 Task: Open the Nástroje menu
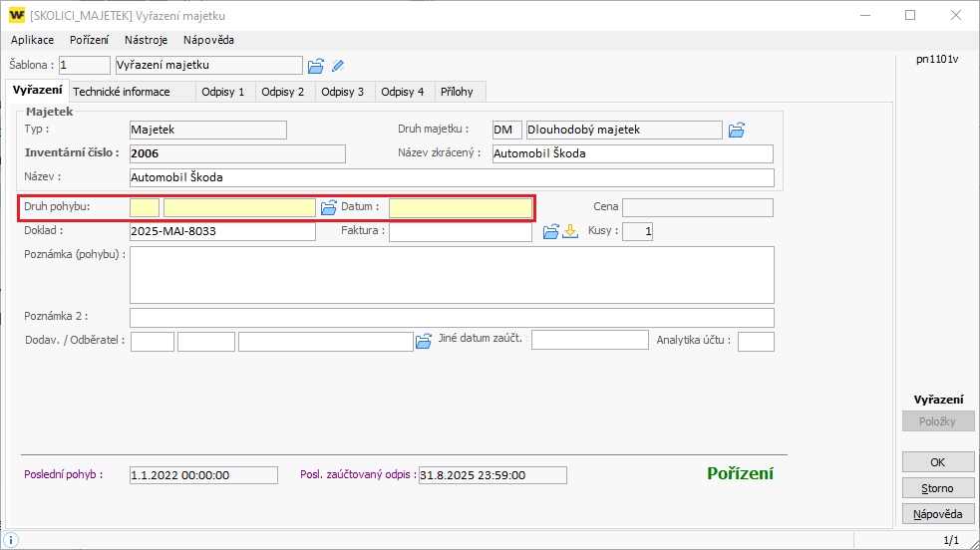point(146,40)
